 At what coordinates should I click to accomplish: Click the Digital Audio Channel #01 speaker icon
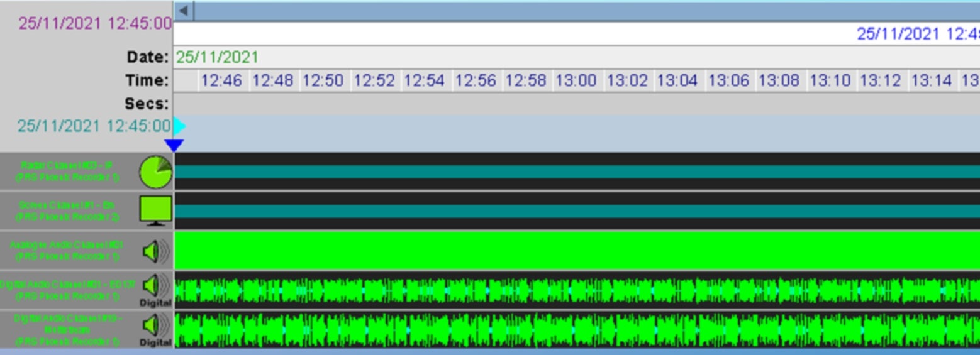click(x=155, y=286)
